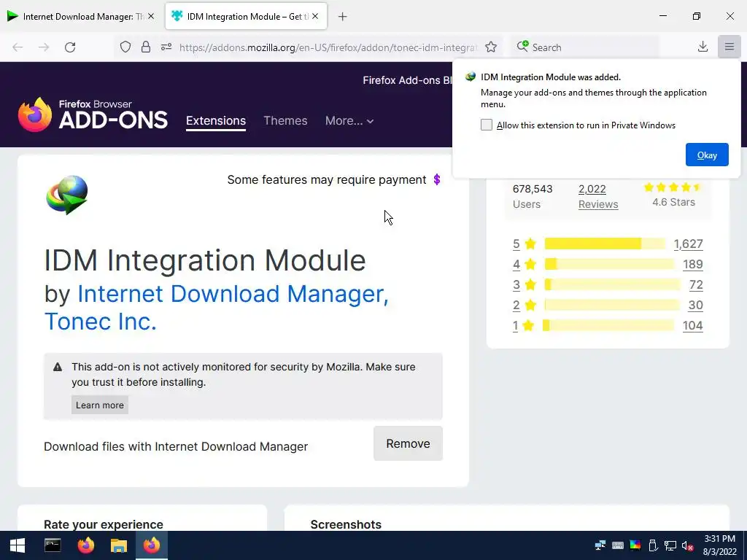Open the Downloads panel arrow icon
The height and width of the screenshot is (560, 747).
coord(703,47)
